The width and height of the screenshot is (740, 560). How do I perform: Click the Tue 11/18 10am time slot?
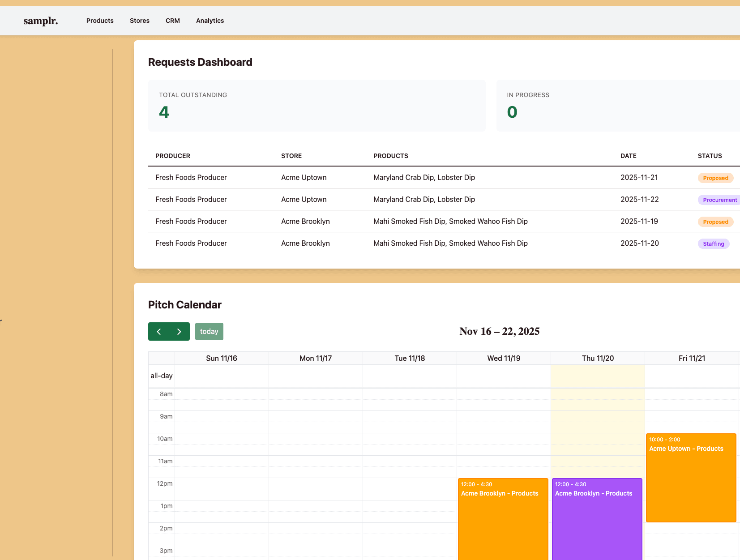(410, 439)
